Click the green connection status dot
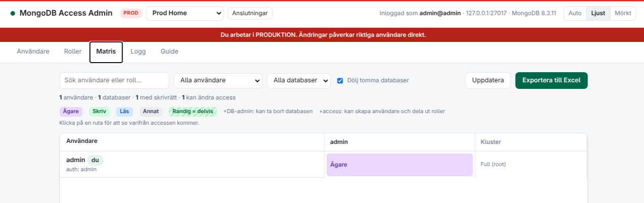644x203 pixels. [x=13, y=13]
